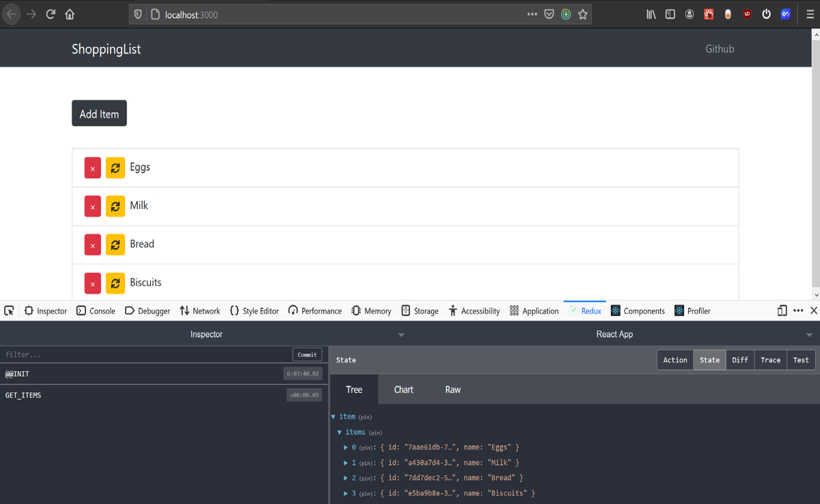Screen dimensions: 820x504
Task: Delete the Biscuits item with red x
Action: coord(93,283)
